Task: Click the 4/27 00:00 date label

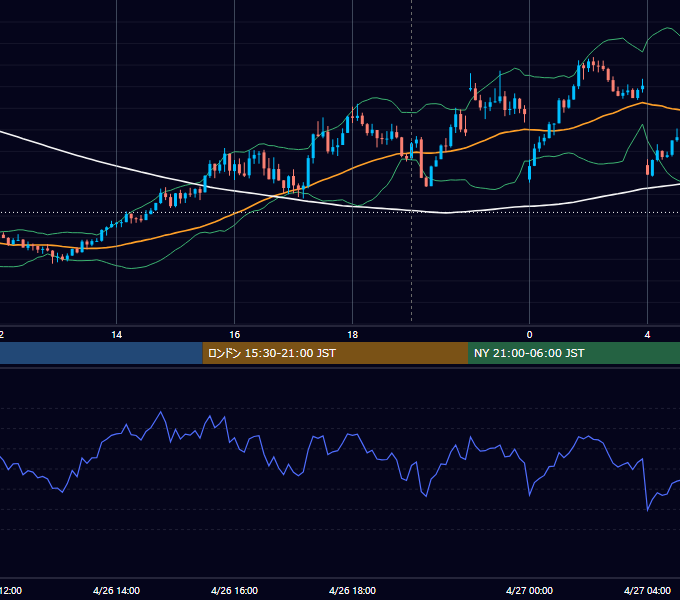Action: point(529,590)
